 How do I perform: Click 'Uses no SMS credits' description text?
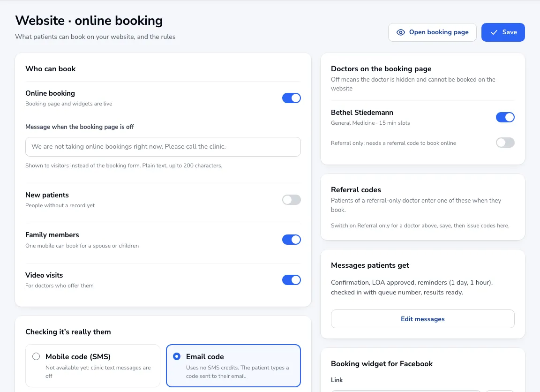237,372
